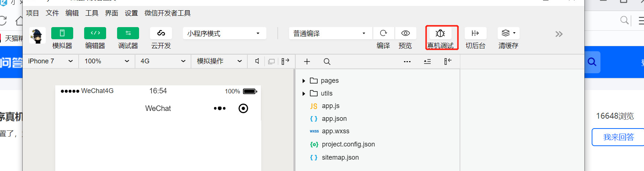Image resolution: width=644 pixels, height=171 pixels.
Task: Expand the pages folder
Action: (304, 81)
